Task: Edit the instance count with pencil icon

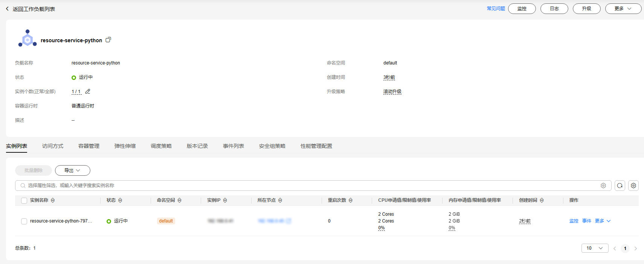Action: click(x=88, y=92)
